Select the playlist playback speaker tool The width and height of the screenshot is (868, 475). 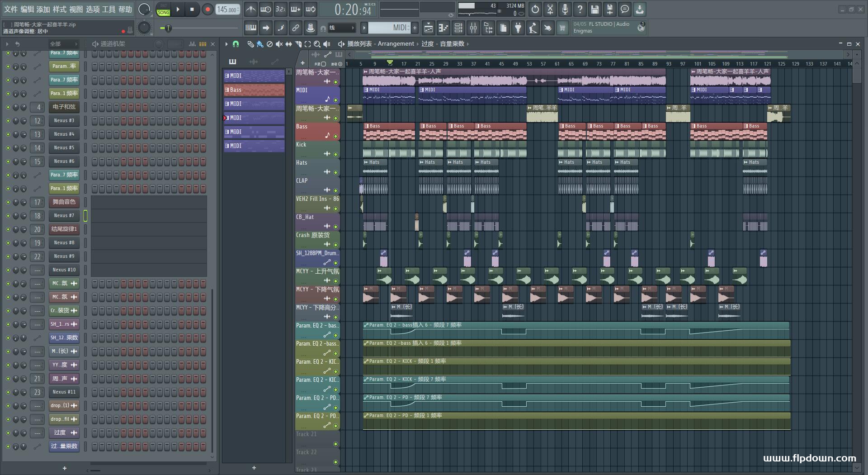point(327,44)
